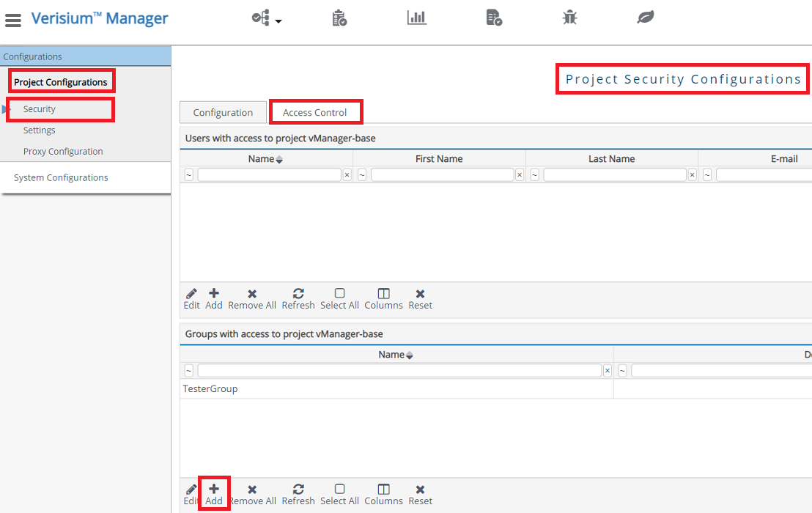Toggle Select All in Users toolbar
This screenshot has width=812, height=513.
pos(339,298)
